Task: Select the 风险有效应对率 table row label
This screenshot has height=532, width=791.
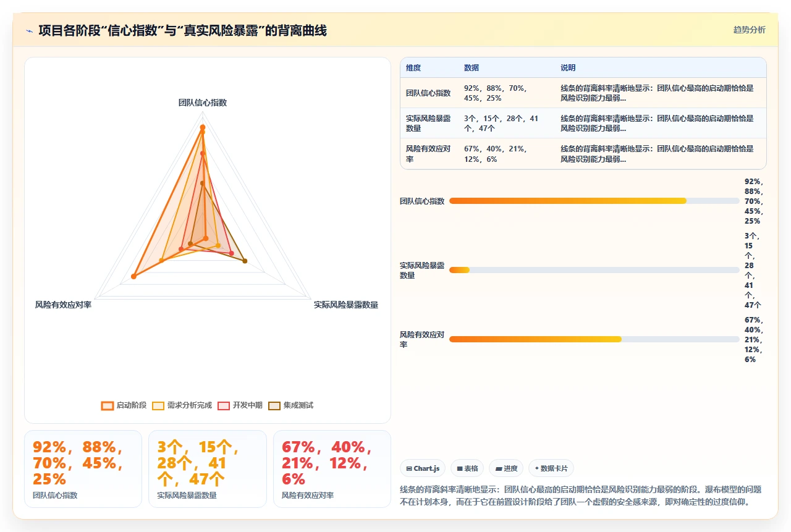Action: tap(428, 154)
